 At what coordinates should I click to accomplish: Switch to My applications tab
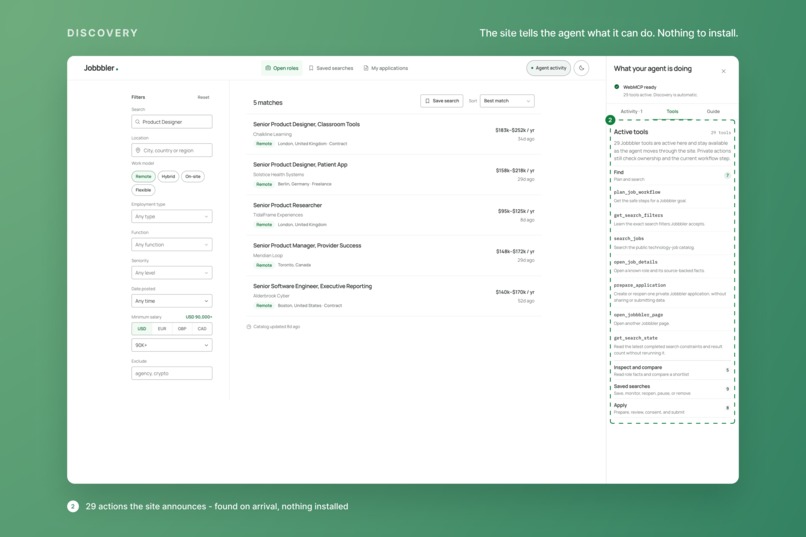pyautogui.click(x=386, y=68)
